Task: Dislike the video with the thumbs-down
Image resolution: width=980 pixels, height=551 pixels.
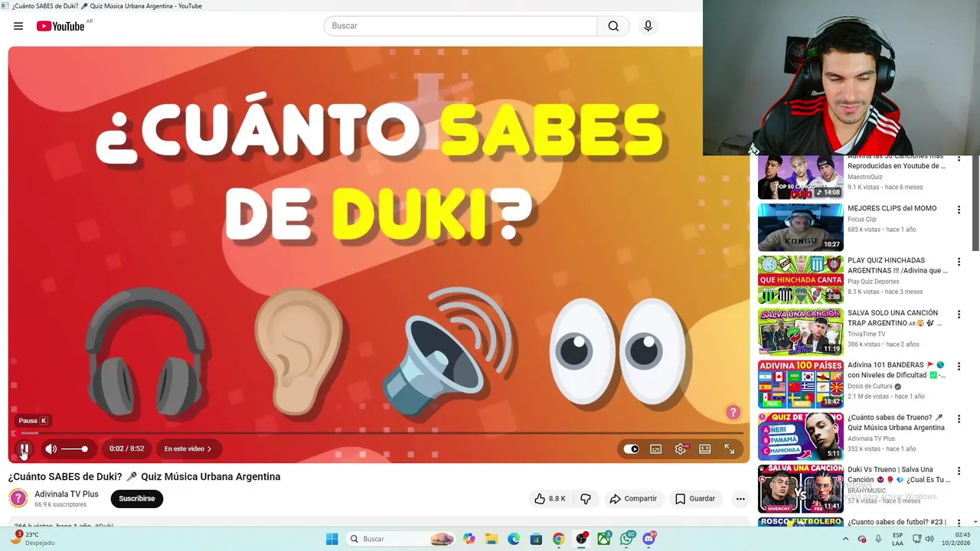Action: click(x=586, y=499)
